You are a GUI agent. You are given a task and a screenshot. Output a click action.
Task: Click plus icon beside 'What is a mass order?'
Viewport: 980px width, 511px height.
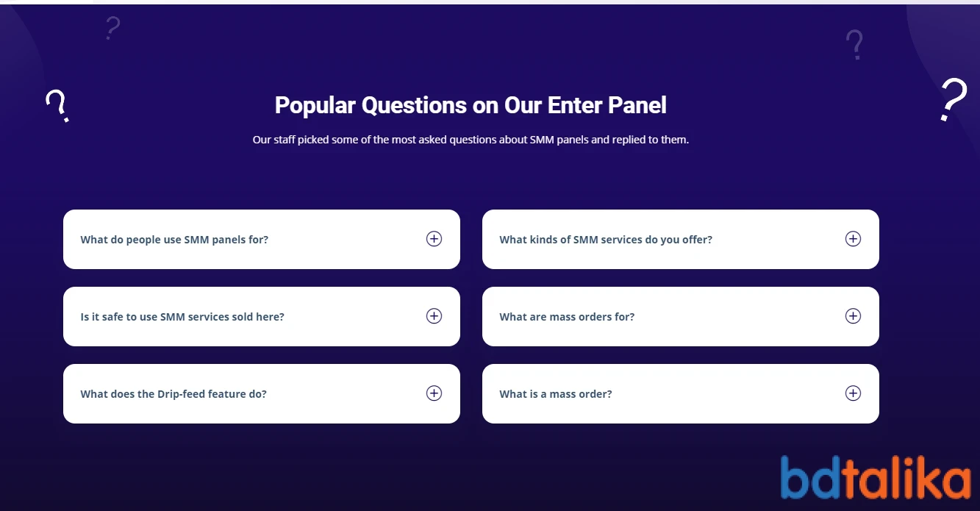click(853, 393)
